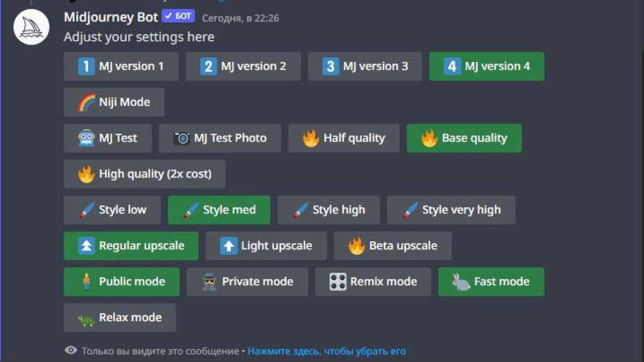Click the fire icon on Half quality
Image resolution: width=644 pixels, height=362 pixels.
click(310, 138)
